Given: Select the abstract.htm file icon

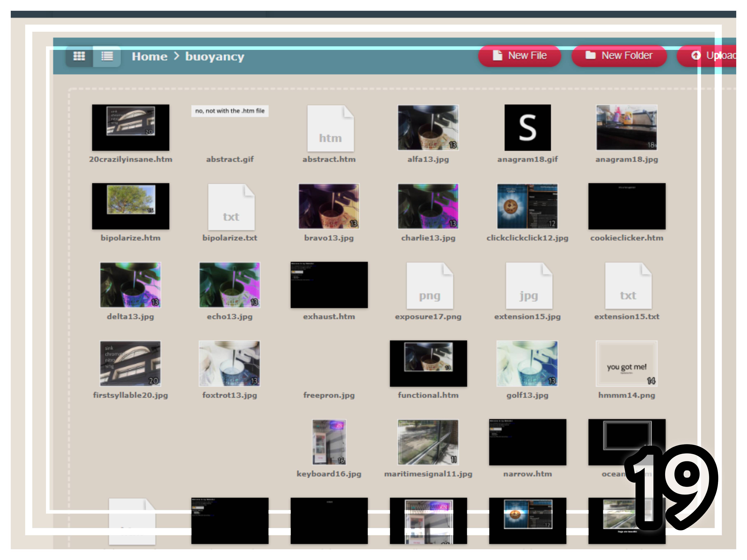Looking at the screenshot, I should [x=330, y=128].
